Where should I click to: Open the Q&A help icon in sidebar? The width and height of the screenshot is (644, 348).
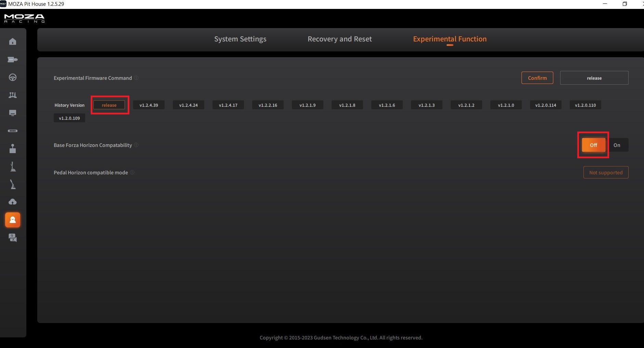[x=13, y=238]
